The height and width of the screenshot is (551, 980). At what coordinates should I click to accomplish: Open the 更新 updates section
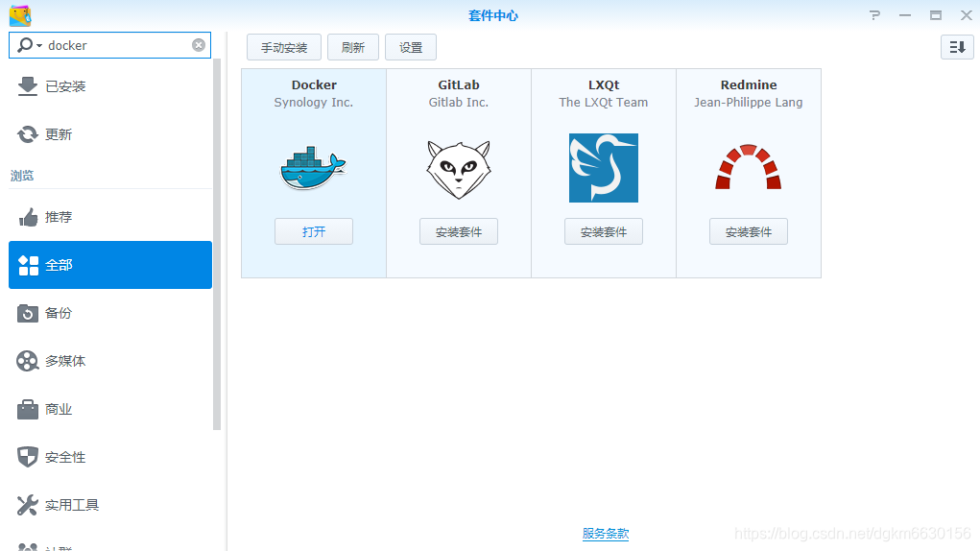(110, 134)
